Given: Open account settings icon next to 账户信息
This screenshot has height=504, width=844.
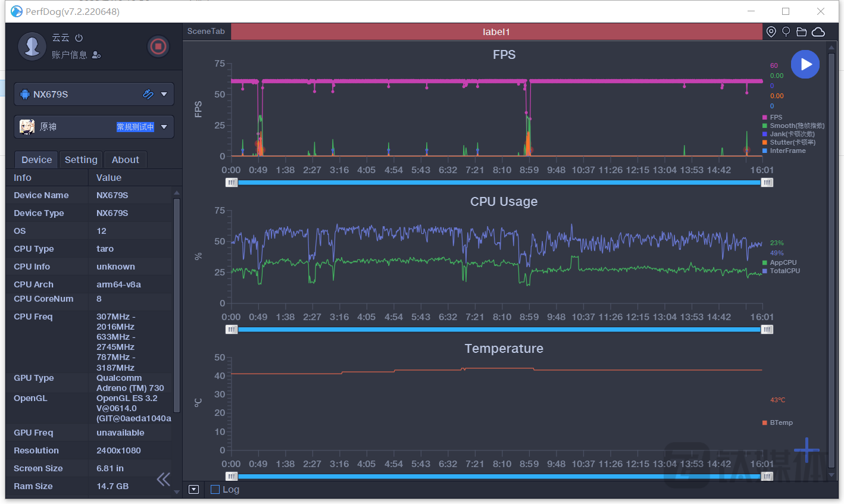Looking at the screenshot, I should (96, 55).
